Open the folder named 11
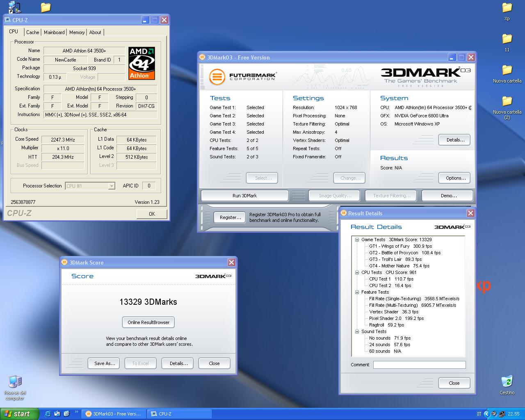 (x=507, y=39)
